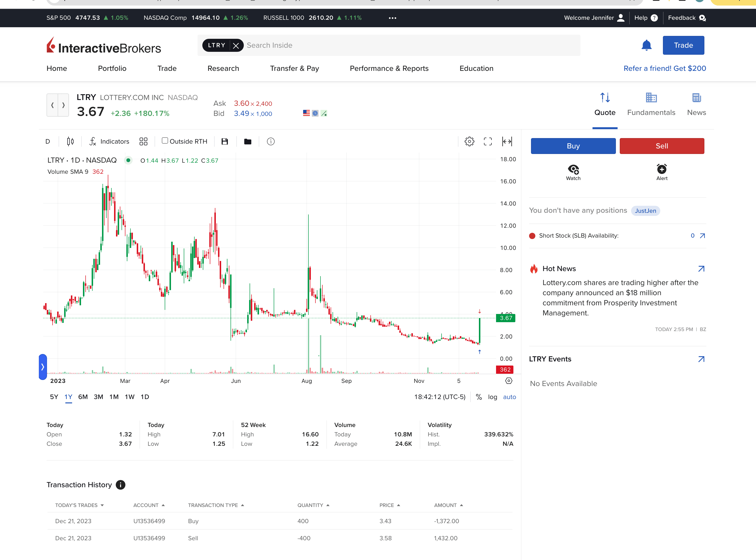Image resolution: width=756 pixels, height=560 pixels.
Task: Click the candlestick chart type icon
Action: tap(70, 141)
